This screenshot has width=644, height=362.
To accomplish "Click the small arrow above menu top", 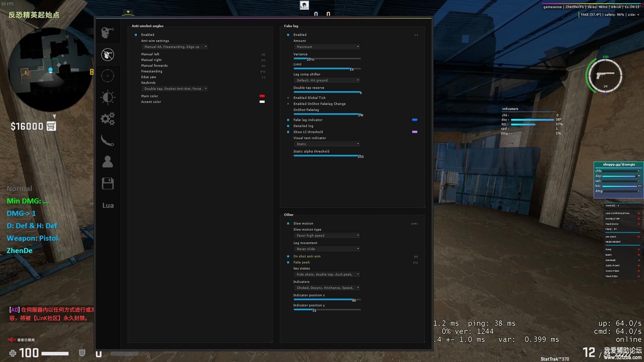I will pyautogui.click(x=128, y=12).
